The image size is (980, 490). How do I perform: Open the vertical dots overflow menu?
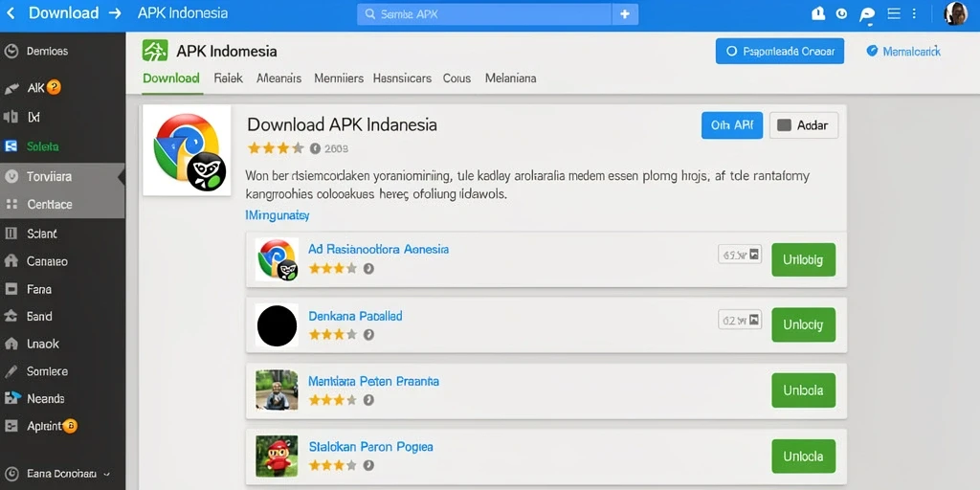(915, 13)
